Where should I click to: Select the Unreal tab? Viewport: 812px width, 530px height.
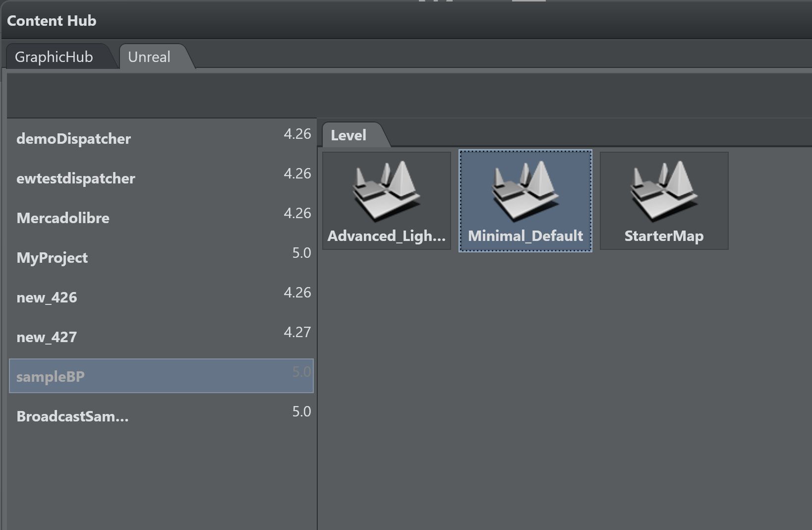point(149,57)
